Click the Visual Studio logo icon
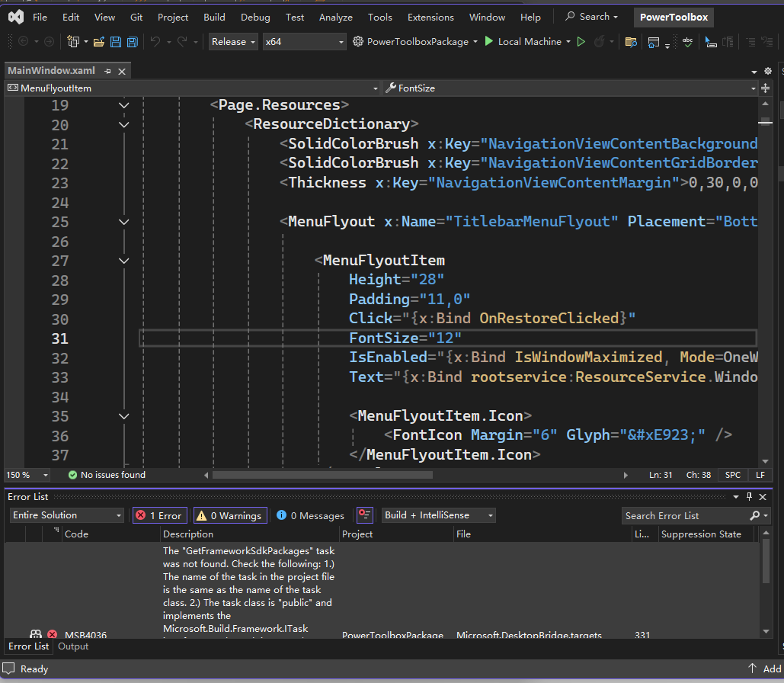This screenshot has width=784, height=683. click(x=15, y=17)
